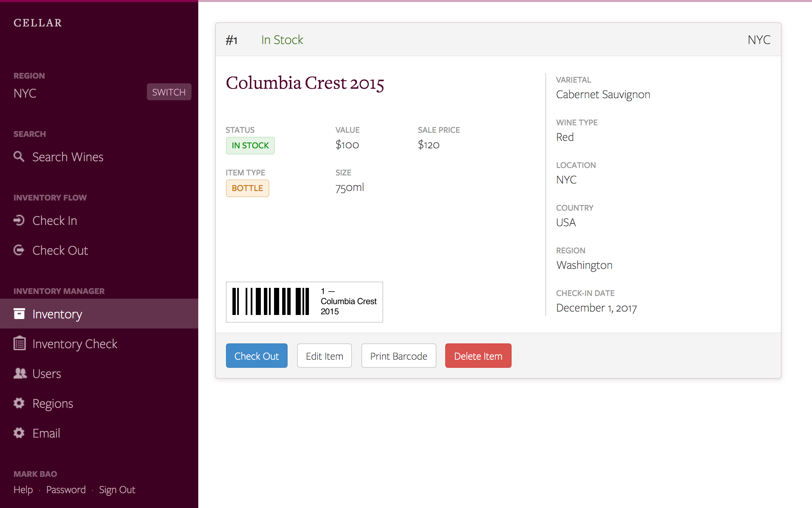The image size is (812, 508).
Task: Click the Check In arrow icon
Action: (x=19, y=220)
